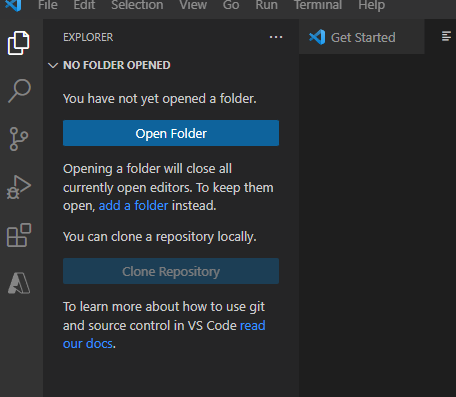Viewport: 456px width, 397px height.
Task: Switch to the Get Started tab
Action: pyautogui.click(x=362, y=37)
